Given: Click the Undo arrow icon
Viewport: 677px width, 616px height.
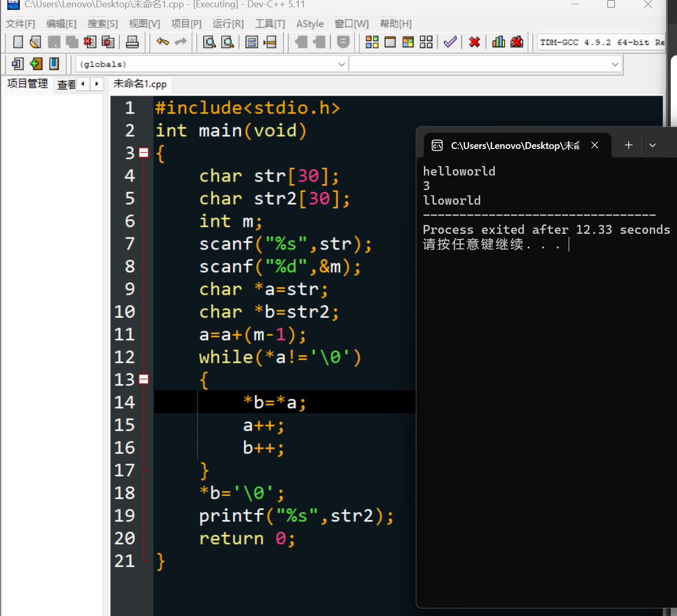Looking at the screenshot, I should 163,42.
